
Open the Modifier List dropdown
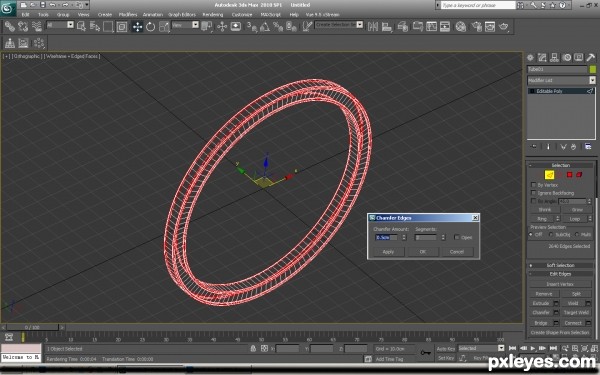[x=561, y=80]
